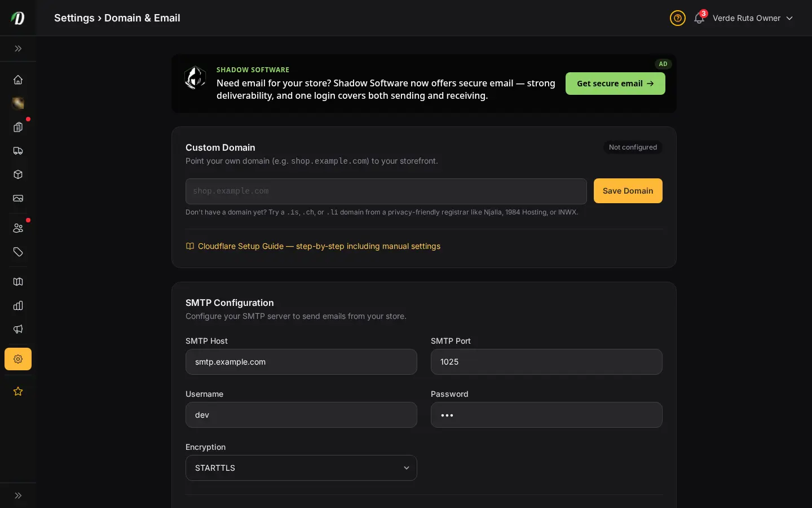This screenshot has height=508, width=812.
Task: Expand the sidebar using the top double-chevron
Action: (18, 49)
